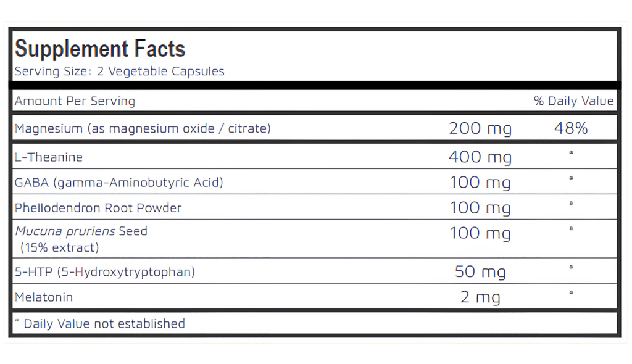Click the Supplement Facts heading

click(100, 49)
